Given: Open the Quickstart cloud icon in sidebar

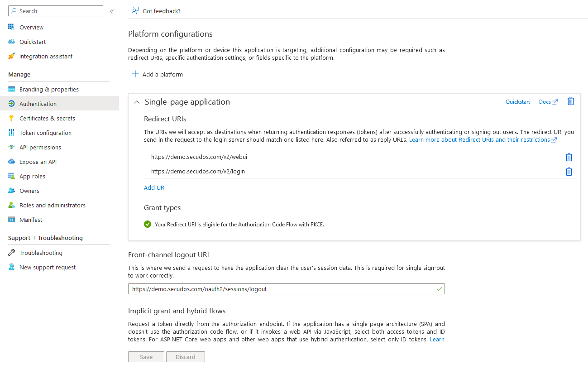Looking at the screenshot, I should tap(11, 42).
